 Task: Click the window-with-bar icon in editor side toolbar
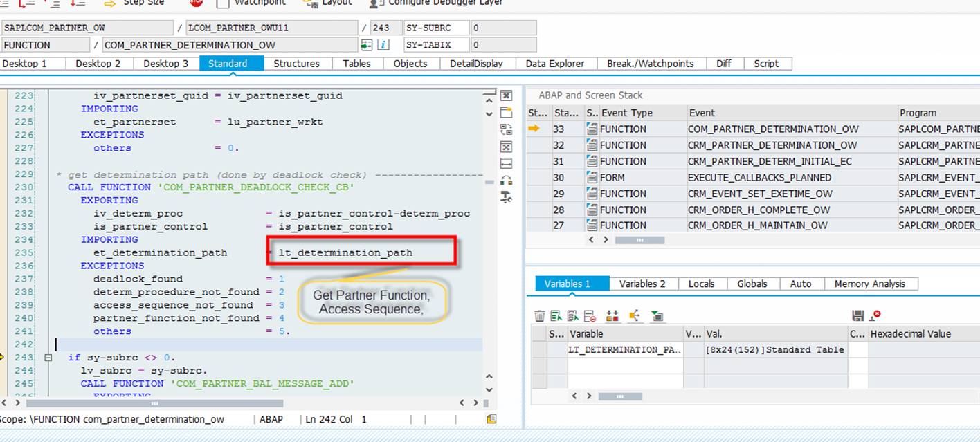[x=506, y=163]
